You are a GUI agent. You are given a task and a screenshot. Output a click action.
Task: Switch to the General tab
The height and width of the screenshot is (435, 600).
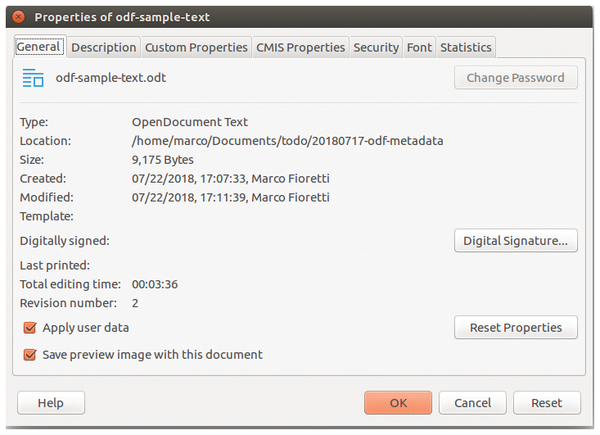40,47
